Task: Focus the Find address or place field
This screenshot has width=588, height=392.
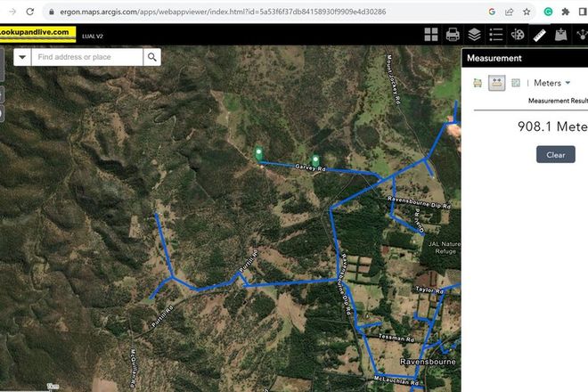Action: [x=87, y=57]
